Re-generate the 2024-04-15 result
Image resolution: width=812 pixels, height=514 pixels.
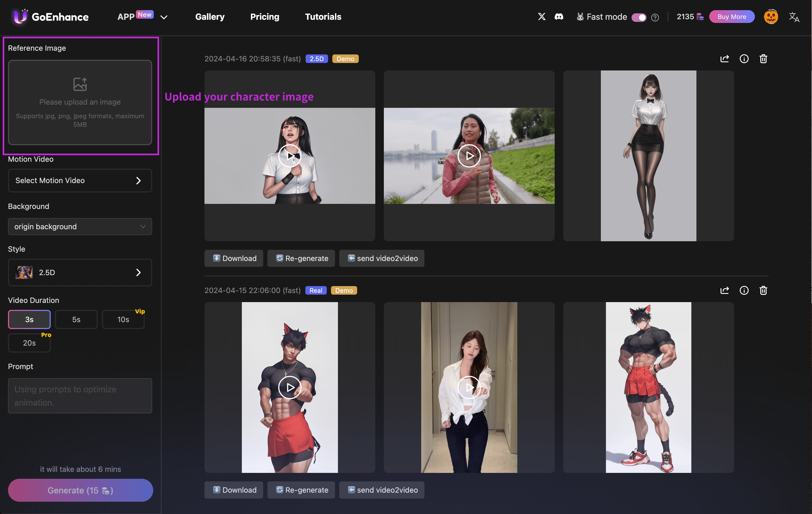pyautogui.click(x=301, y=490)
